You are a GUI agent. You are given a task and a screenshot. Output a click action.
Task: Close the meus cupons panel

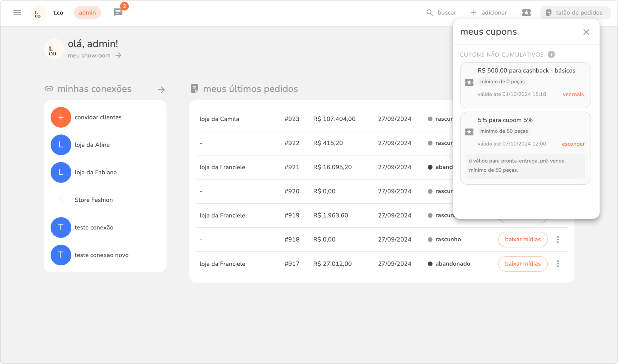586,32
